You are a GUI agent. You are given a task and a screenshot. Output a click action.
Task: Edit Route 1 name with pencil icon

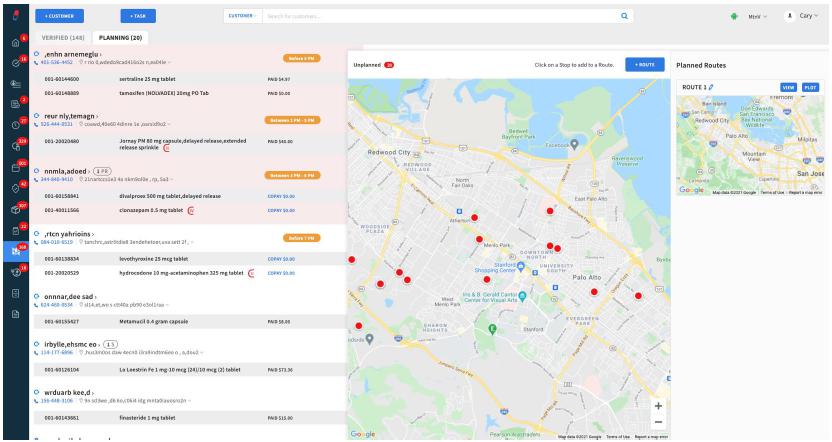711,87
